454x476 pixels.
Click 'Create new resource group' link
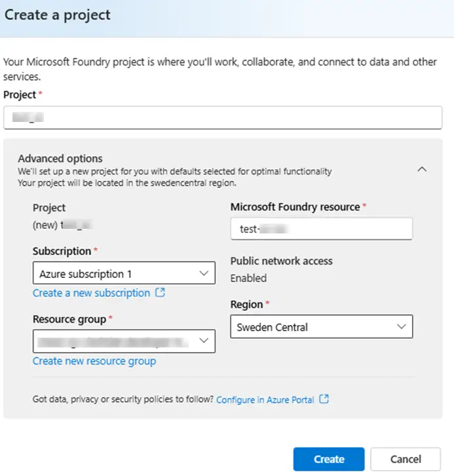[94, 361]
